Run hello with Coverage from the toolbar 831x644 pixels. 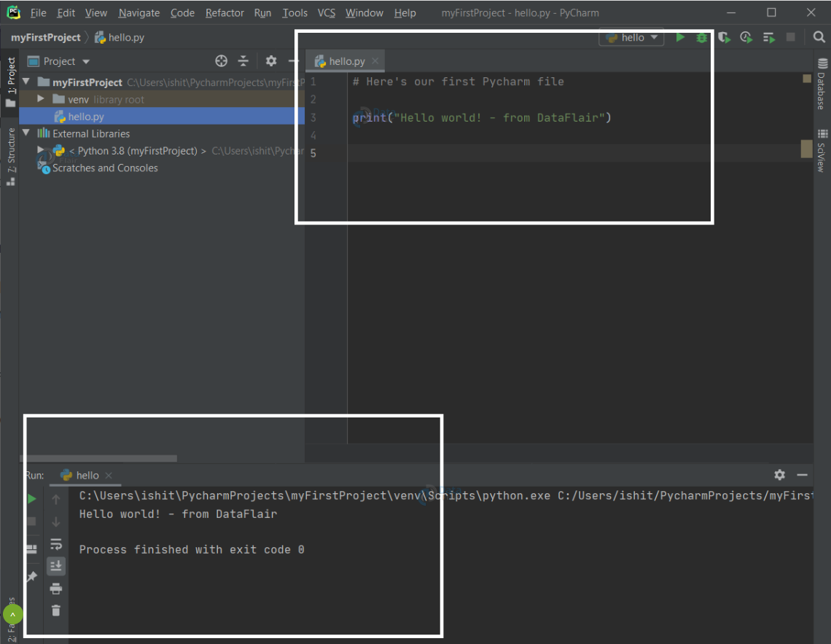tap(724, 38)
